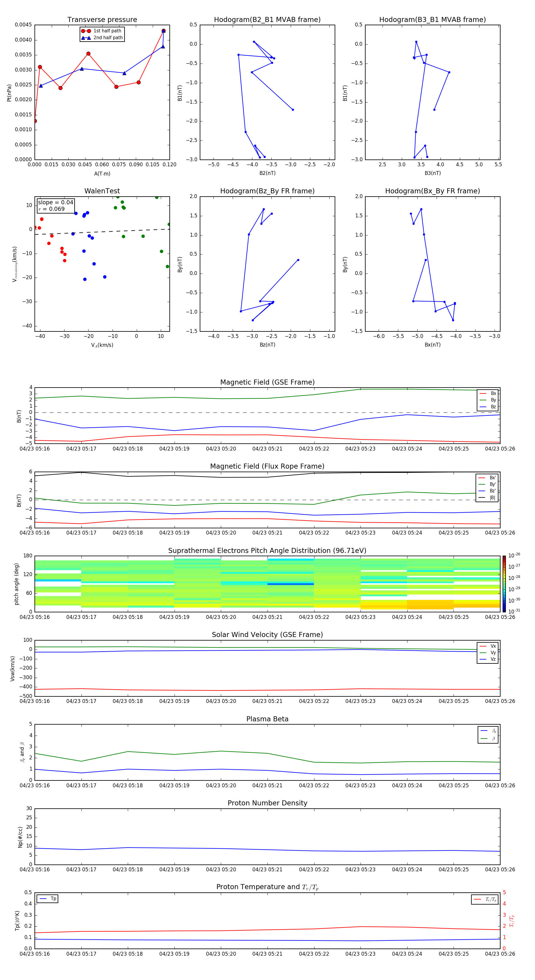Click the Proton Temperature and Te/Tp title

[x=267, y=887]
